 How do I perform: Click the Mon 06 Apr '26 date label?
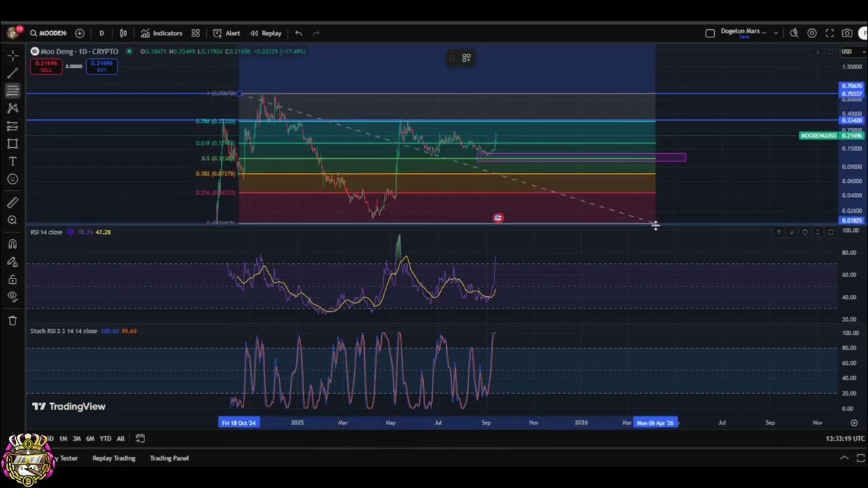coord(656,423)
